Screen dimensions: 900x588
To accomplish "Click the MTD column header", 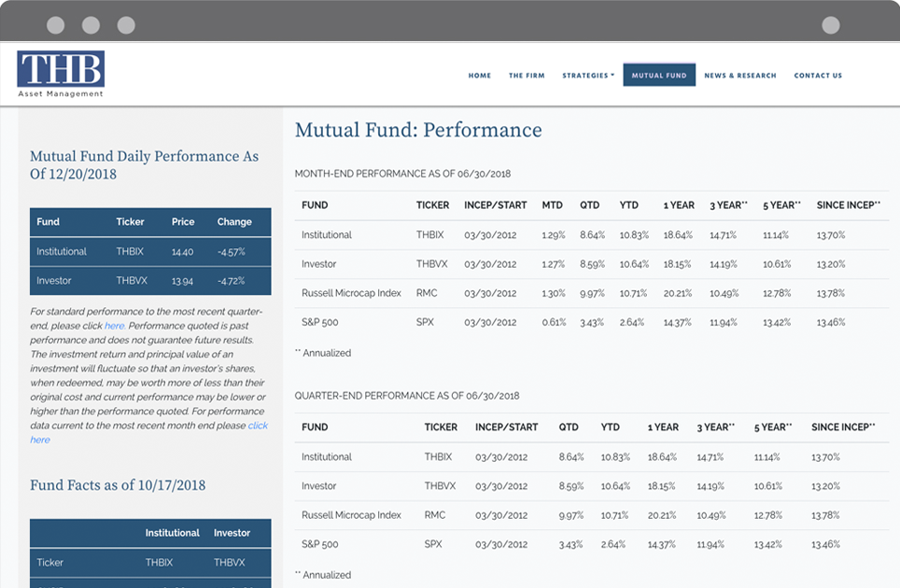I will [552, 205].
